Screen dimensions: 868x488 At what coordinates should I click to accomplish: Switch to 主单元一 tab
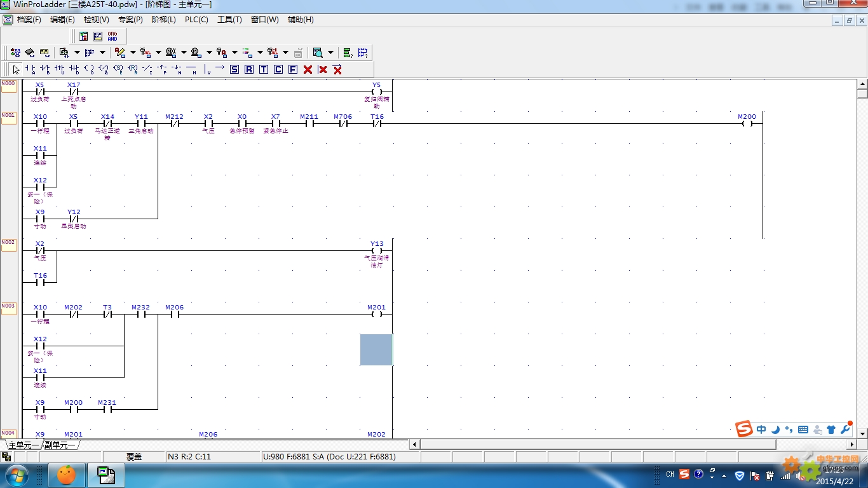coord(23,445)
